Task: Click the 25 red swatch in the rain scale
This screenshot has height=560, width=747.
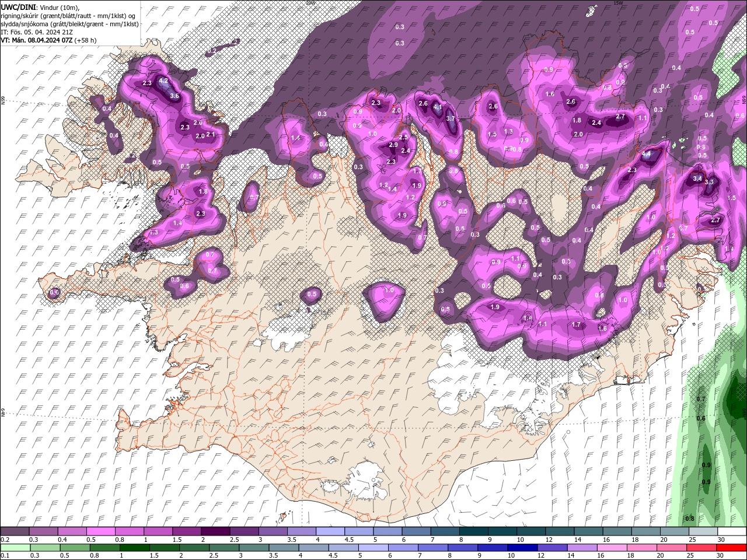Action: pyautogui.click(x=700, y=548)
